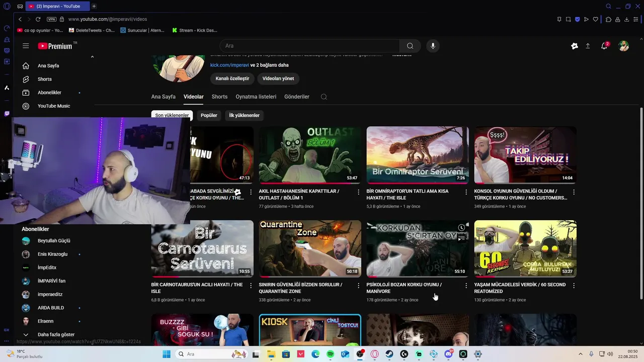Open Enis Kirazoglu subscription
The image size is (644, 362).
52,254
